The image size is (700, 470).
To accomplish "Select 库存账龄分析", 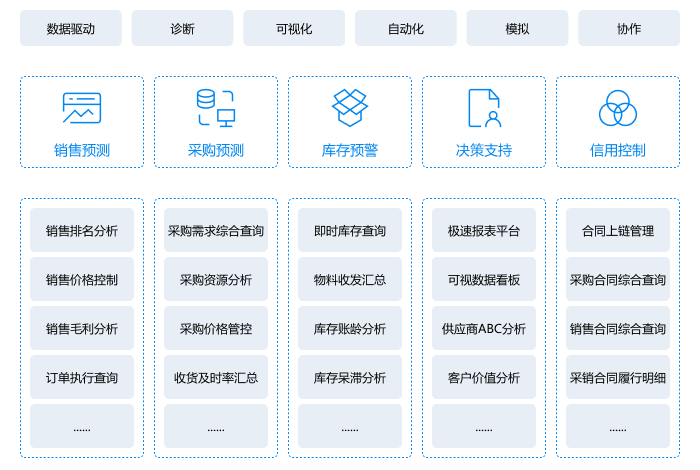I will pos(350,328).
